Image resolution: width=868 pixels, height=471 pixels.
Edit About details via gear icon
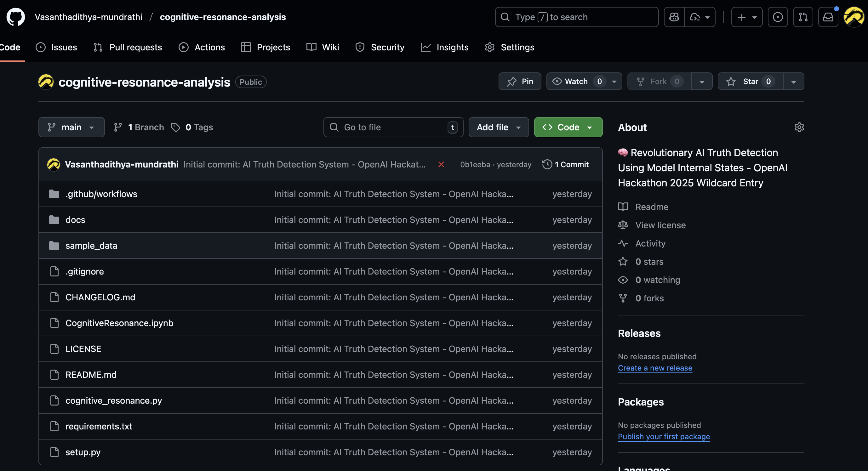click(x=799, y=127)
